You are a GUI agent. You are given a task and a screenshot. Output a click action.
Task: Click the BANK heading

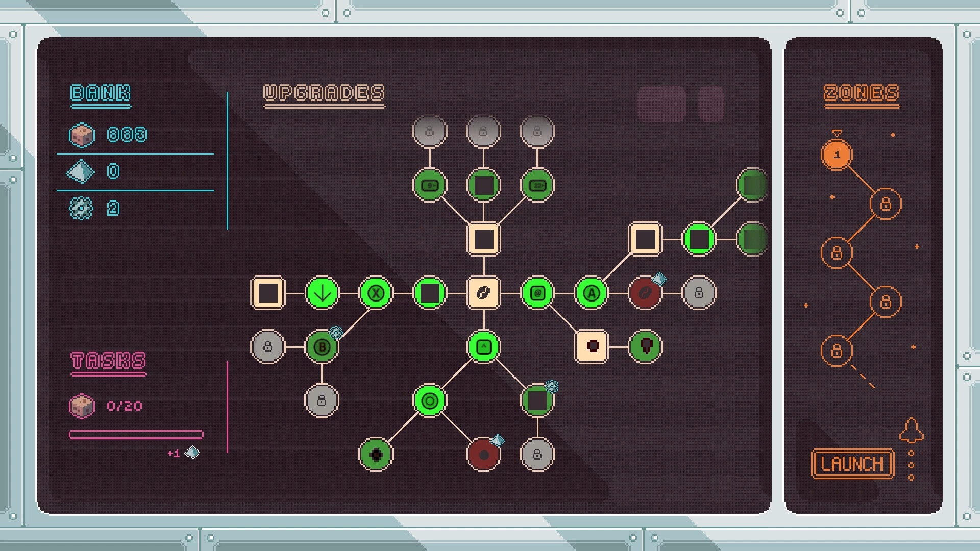(x=101, y=93)
